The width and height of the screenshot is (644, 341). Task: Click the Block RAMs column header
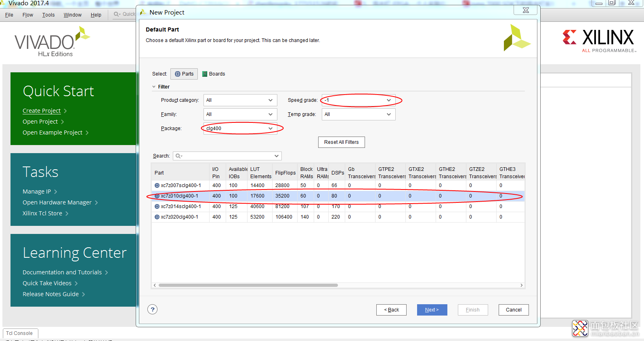pos(306,173)
